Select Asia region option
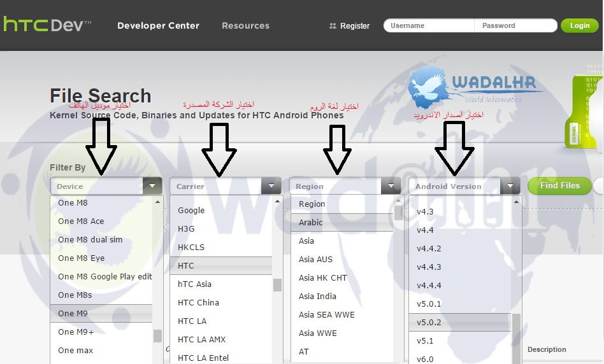The width and height of the screenshot is (604, 364). [x=342, y=241]
